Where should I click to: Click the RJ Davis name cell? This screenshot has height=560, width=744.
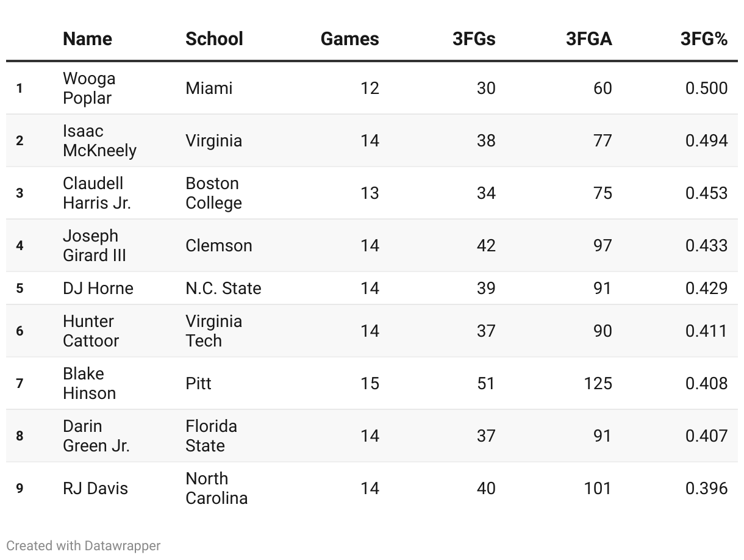click(95, 488)
